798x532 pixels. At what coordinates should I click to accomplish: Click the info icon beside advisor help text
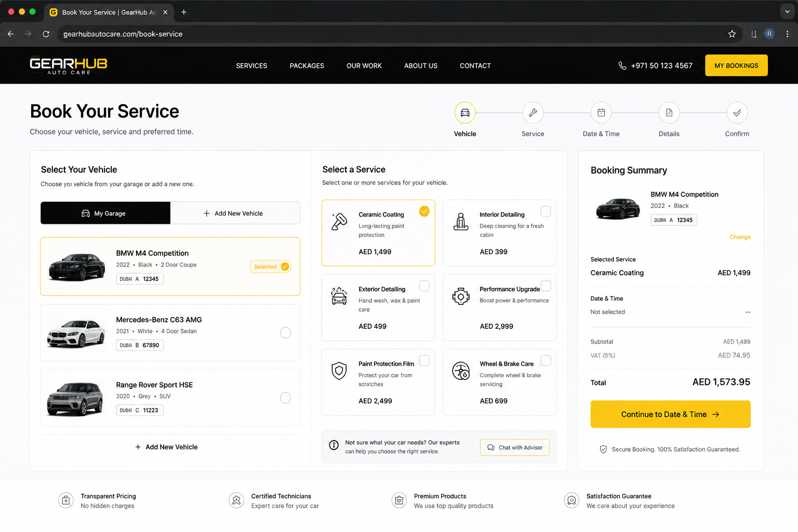point(334,445)
